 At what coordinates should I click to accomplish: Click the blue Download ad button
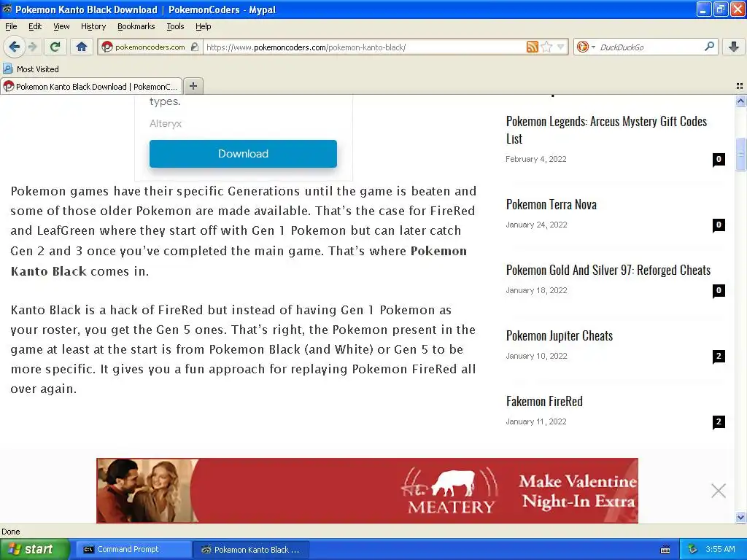click(243, 154)
